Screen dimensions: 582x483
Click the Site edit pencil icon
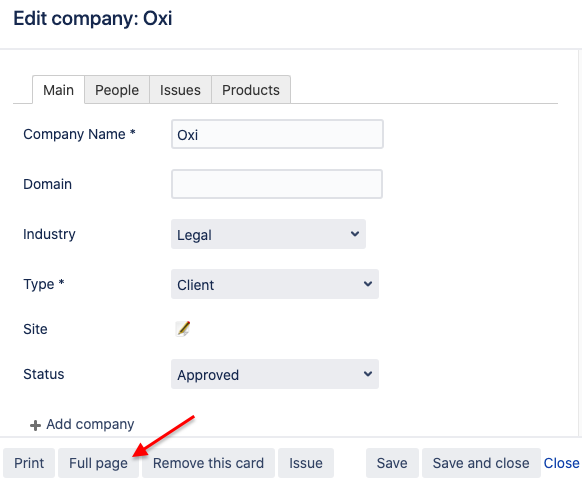point(183,329)
